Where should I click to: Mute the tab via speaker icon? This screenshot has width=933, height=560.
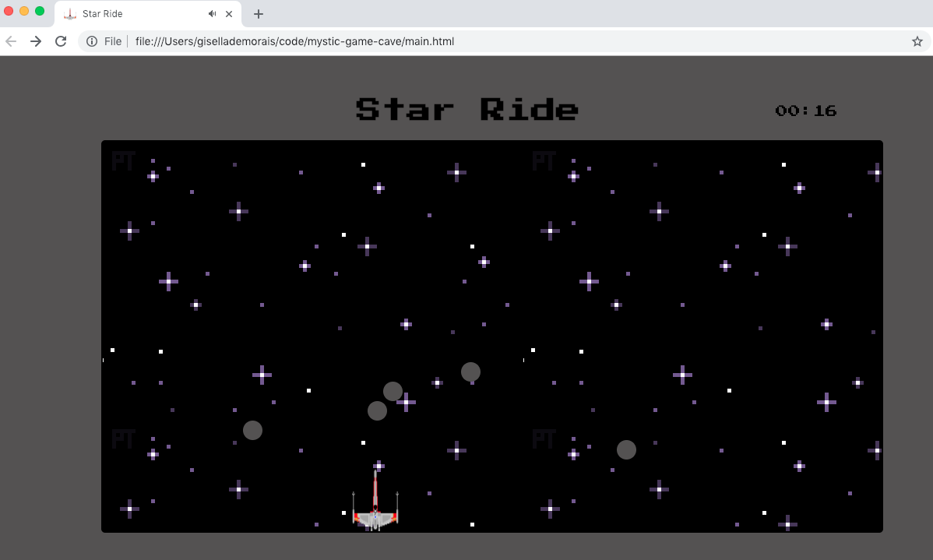[x=212, y=14]
